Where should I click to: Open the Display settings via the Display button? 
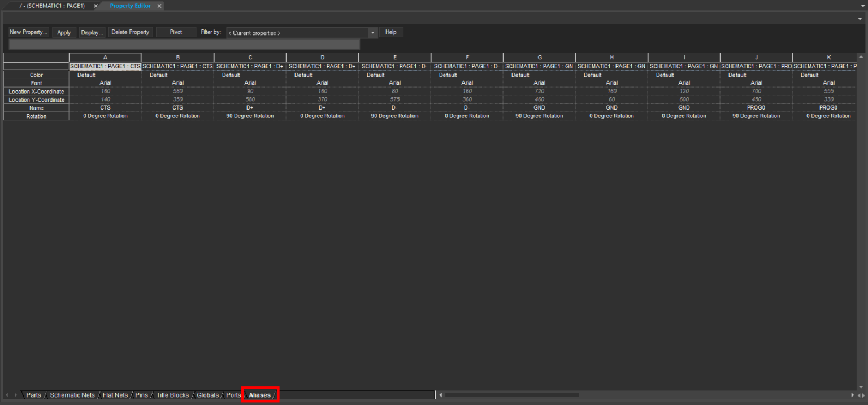[92, 32]
